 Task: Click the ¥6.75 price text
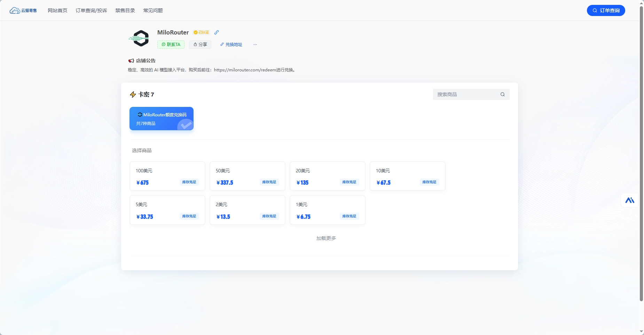pyautogui.click(x=303, y=217)
